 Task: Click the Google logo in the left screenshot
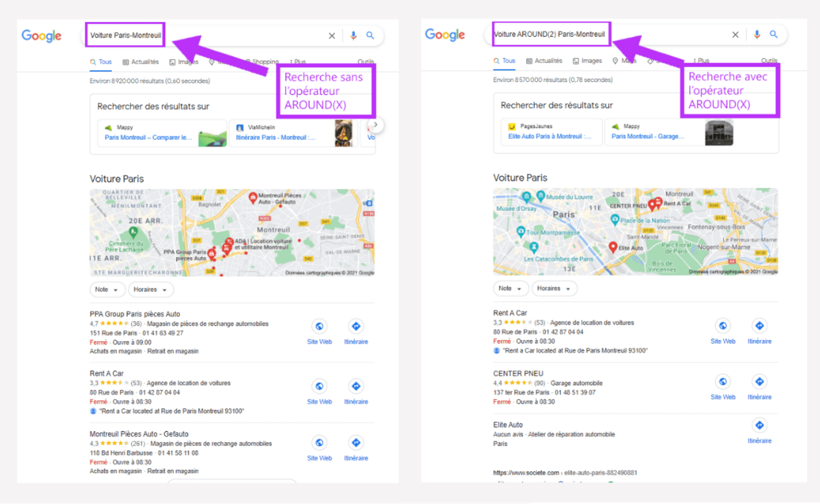coord(41,36)
